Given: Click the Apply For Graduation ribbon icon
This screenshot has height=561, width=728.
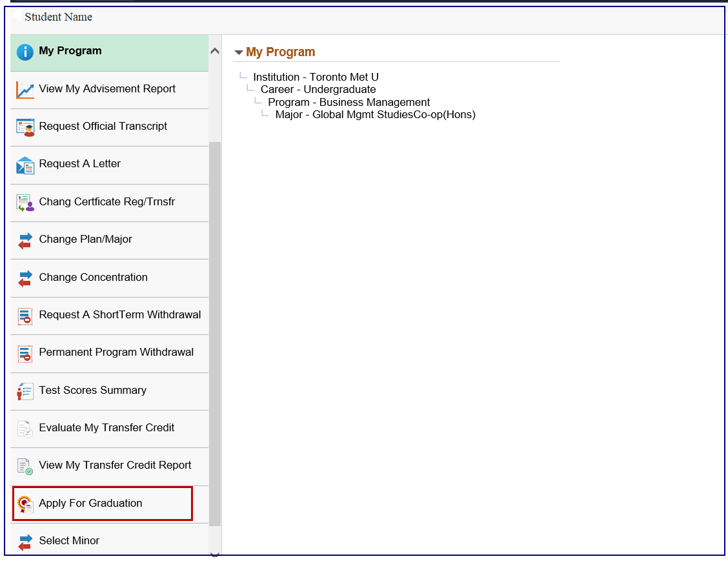Looking at the screenshot, I should (x=25, y=504).
